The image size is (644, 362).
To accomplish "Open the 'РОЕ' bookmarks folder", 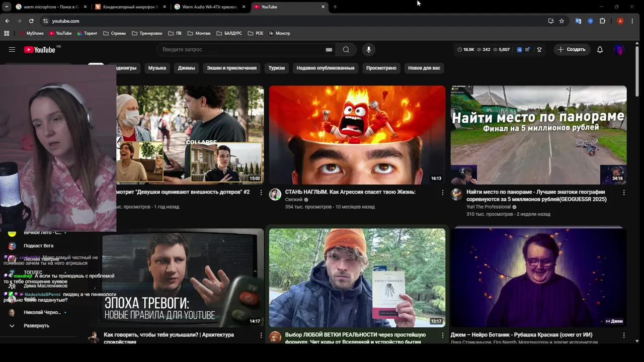I will pyautogui.click(x=256, y=33).
